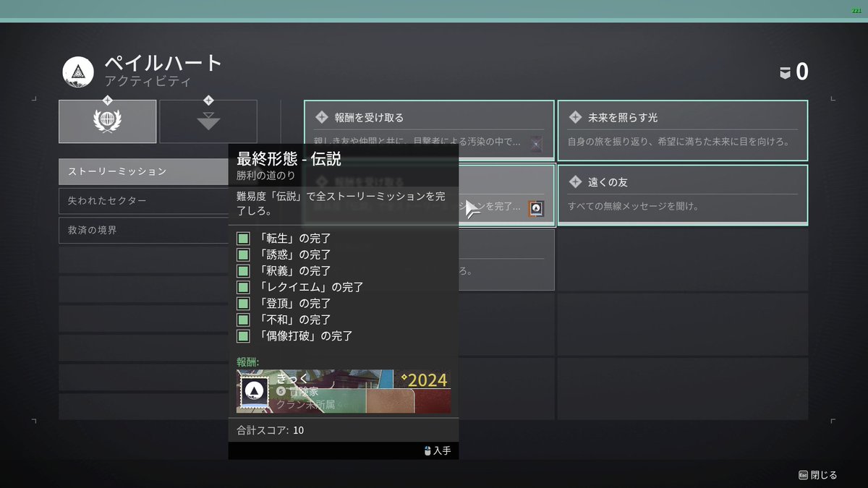The height and width of the screenshot is (488, 868).
Task: Click the 「レクイエム」の完了 objective checkbox
Action: 243,287
